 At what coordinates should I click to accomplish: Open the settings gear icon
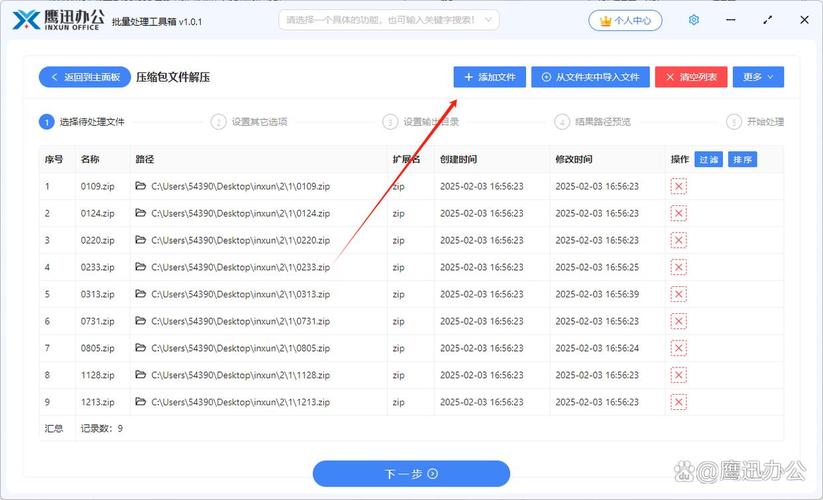pos(693,20)
